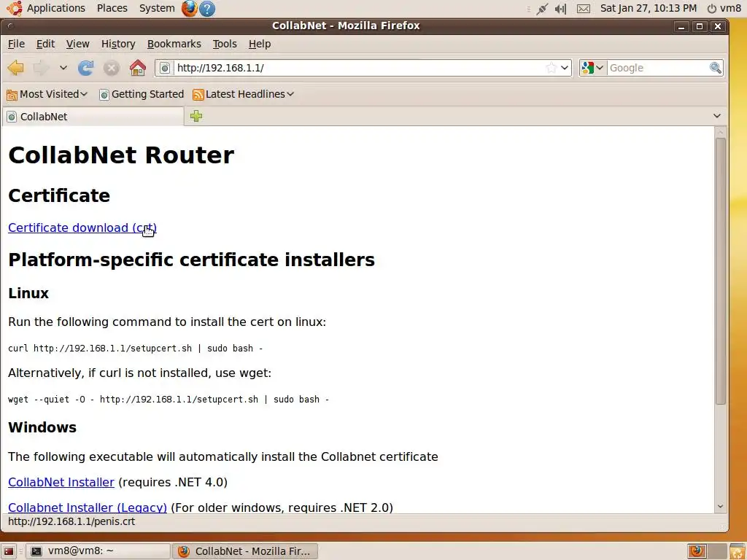747x560 pixels.
Task: Click the curl setupcert.sh command text
Action: pos(135,349)
